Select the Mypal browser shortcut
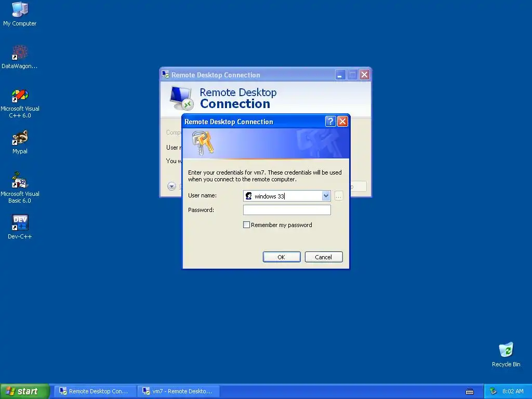 click(x=20, y=142)
